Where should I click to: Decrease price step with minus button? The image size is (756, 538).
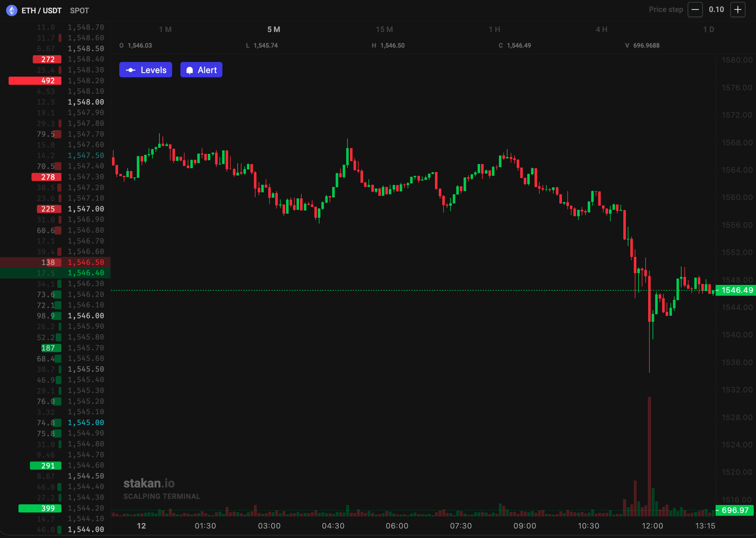(695, 9)
